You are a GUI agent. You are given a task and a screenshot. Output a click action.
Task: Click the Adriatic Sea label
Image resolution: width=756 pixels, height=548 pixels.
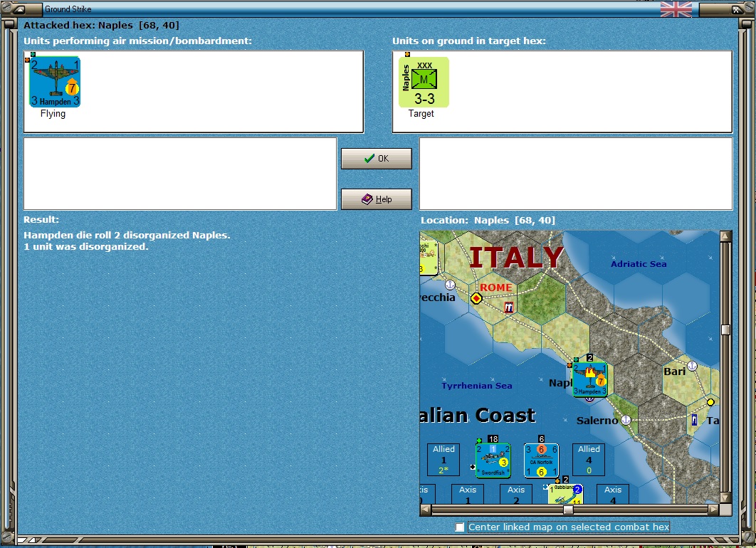[639, 263]
